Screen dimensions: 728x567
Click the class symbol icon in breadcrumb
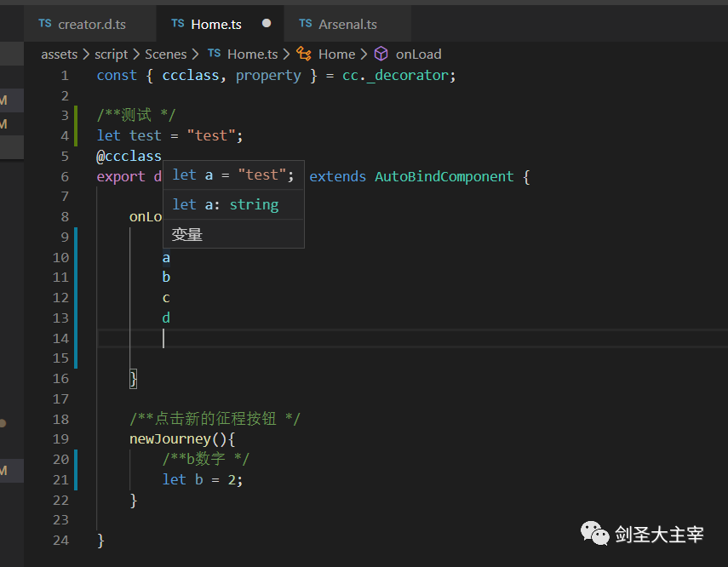click(304, 54)
